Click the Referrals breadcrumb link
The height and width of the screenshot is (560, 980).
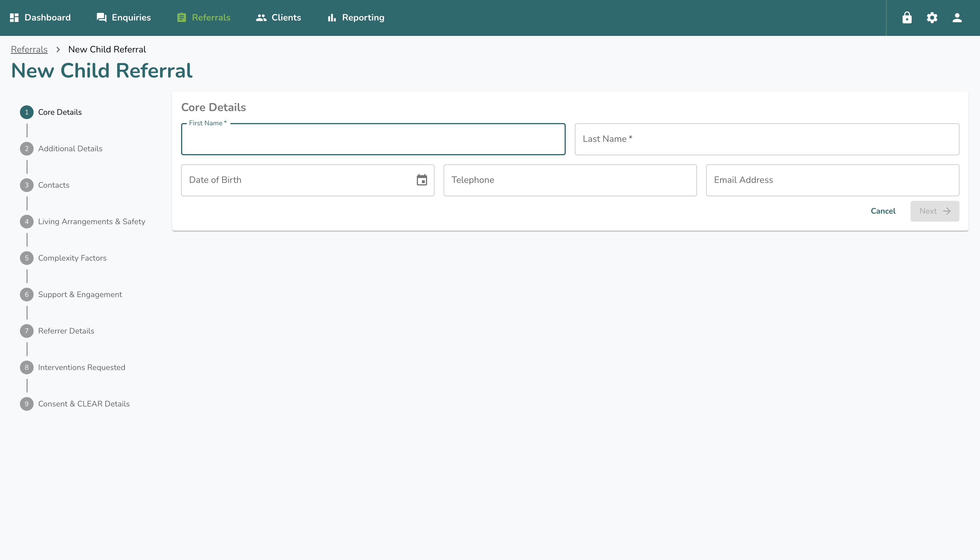click(x=29, y=50)
